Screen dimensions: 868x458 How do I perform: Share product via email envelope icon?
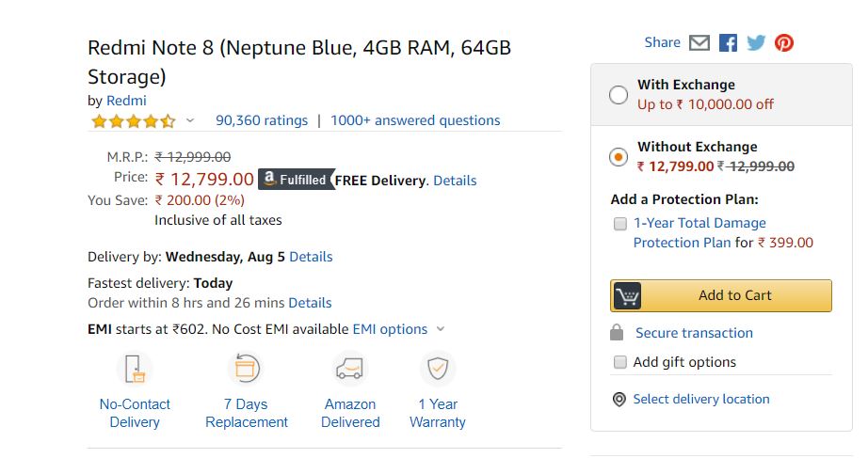699,42
